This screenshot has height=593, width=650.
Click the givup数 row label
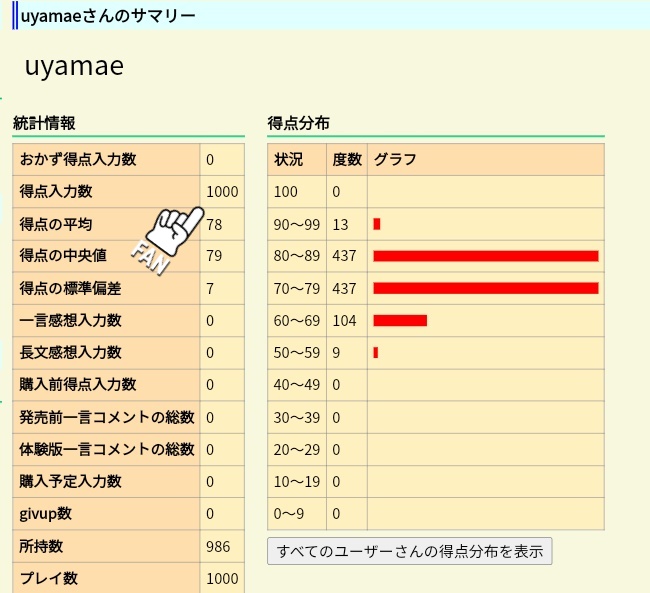[46, 514]
